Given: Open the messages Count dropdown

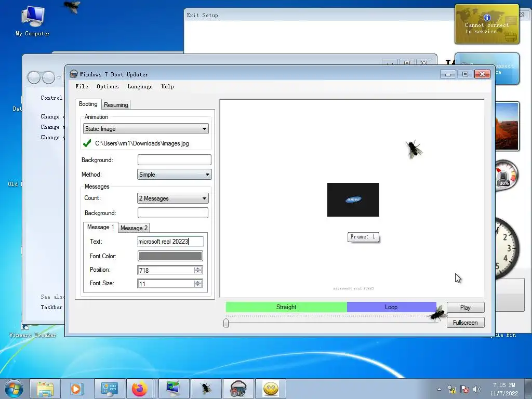Looking at the screenshot, I should pyautogui.click(x=172, y=198).
